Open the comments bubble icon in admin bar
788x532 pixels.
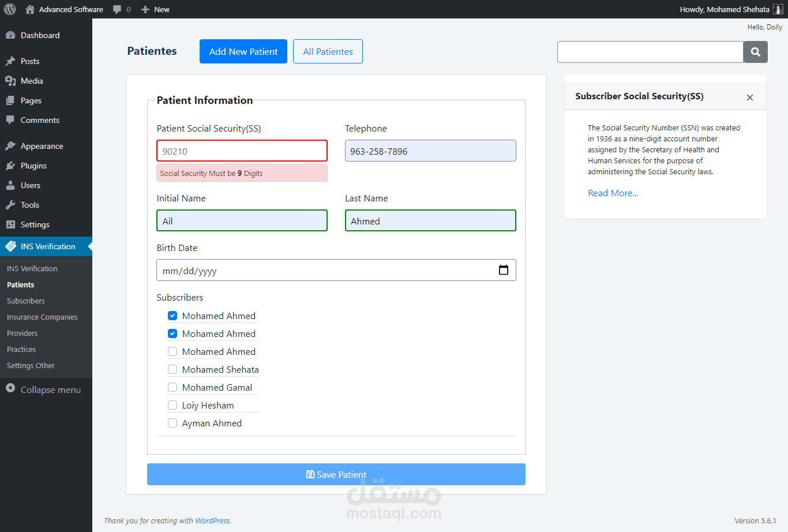[x=118, y=9]
